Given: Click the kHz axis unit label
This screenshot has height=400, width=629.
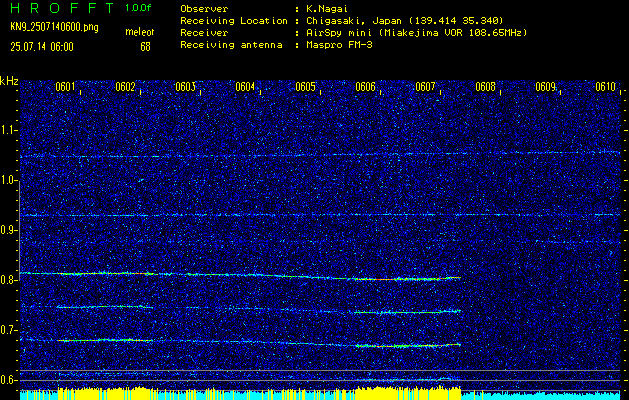Looking at the screenshot, I should point(9,81).
